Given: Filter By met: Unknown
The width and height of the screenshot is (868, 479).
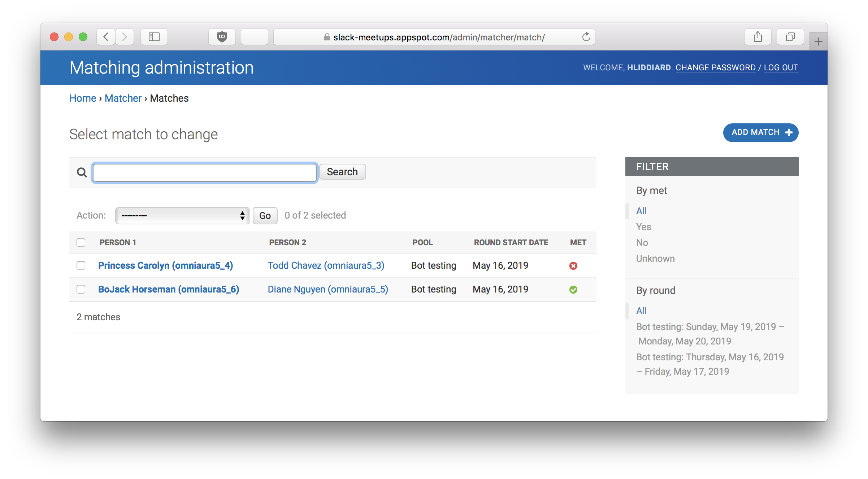Looking at the screenshot, I should click(655, 259).
